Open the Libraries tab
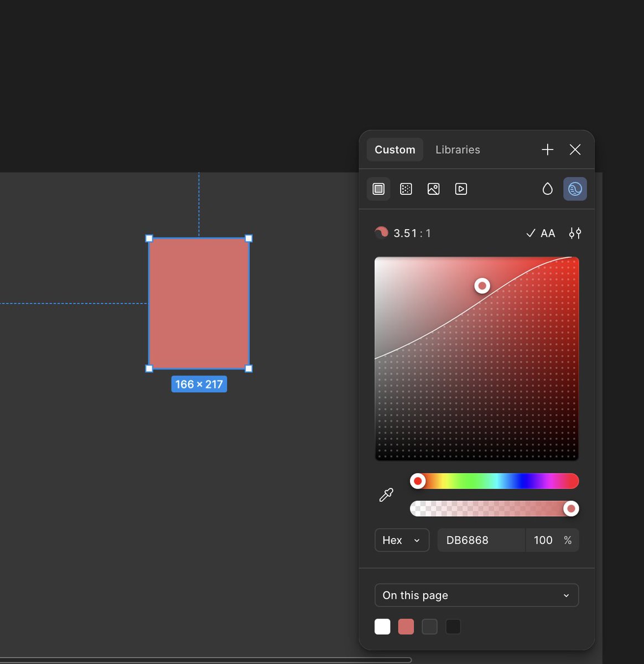 click(458, 149)
